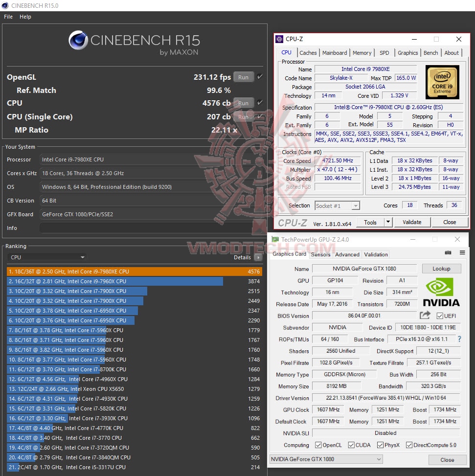Open the CPU-Z Tools dropdown arrow

point(388,222)
